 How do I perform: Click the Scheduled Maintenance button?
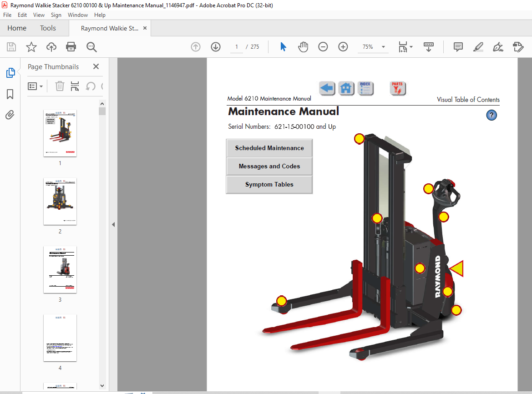[269, 148]
